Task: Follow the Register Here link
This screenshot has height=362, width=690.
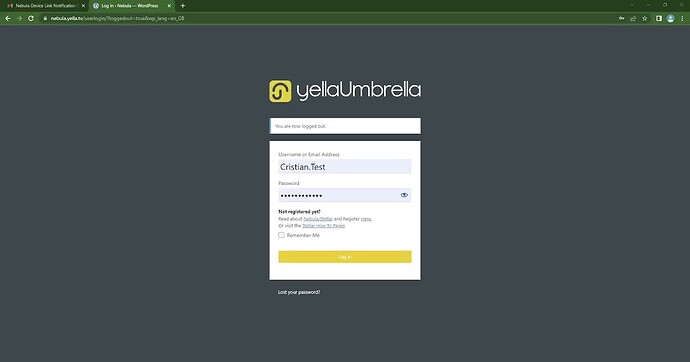Action: 366,219
